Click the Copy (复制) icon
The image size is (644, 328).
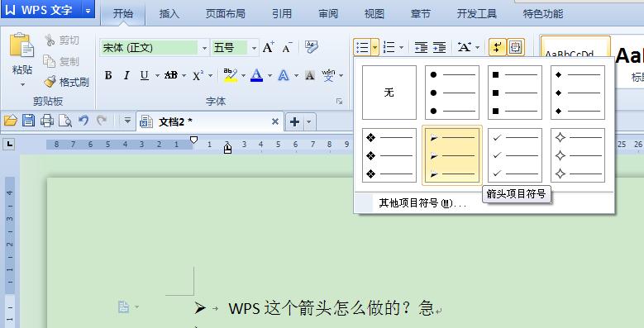[50, 61]
